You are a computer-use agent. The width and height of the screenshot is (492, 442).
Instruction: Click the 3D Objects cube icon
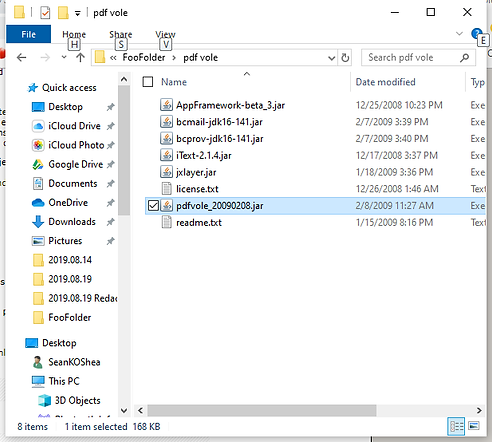[x=45, y=400]
